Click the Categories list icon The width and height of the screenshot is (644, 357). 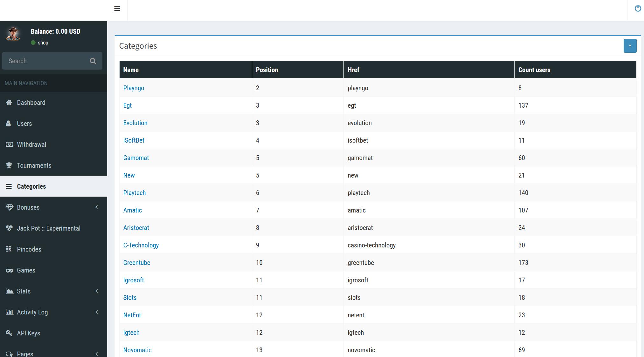tap(9, 186)
